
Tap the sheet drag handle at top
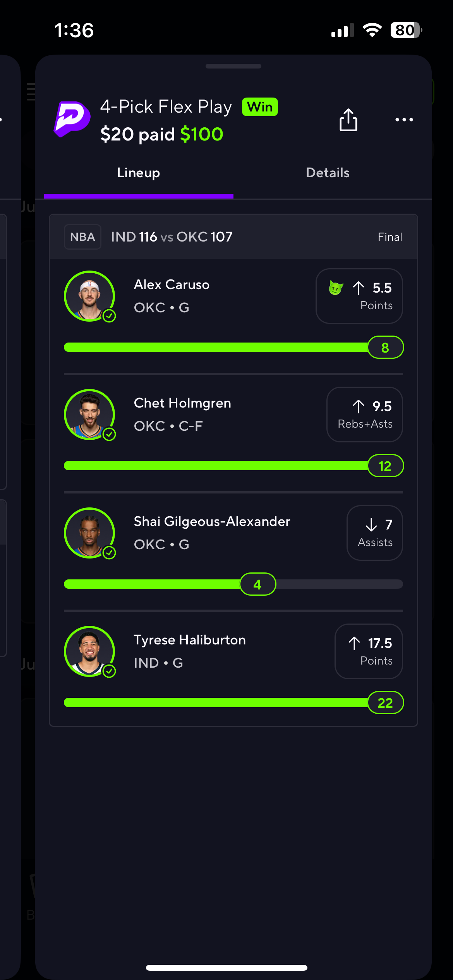[233, 66]
